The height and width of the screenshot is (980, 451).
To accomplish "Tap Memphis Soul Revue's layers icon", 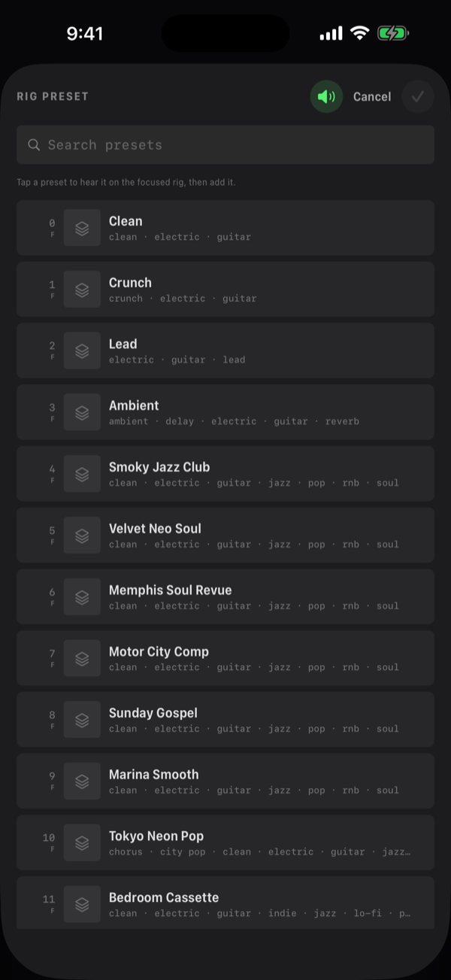I will [x=82, y=597].
